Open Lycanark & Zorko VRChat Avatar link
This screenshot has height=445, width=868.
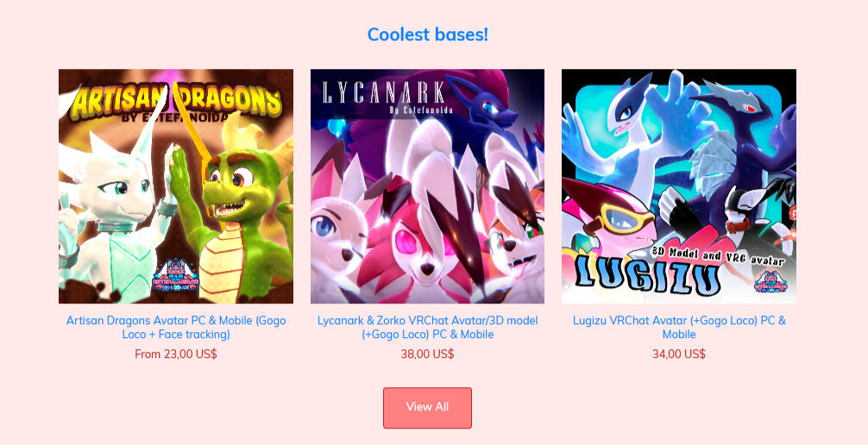pos(427,327)
